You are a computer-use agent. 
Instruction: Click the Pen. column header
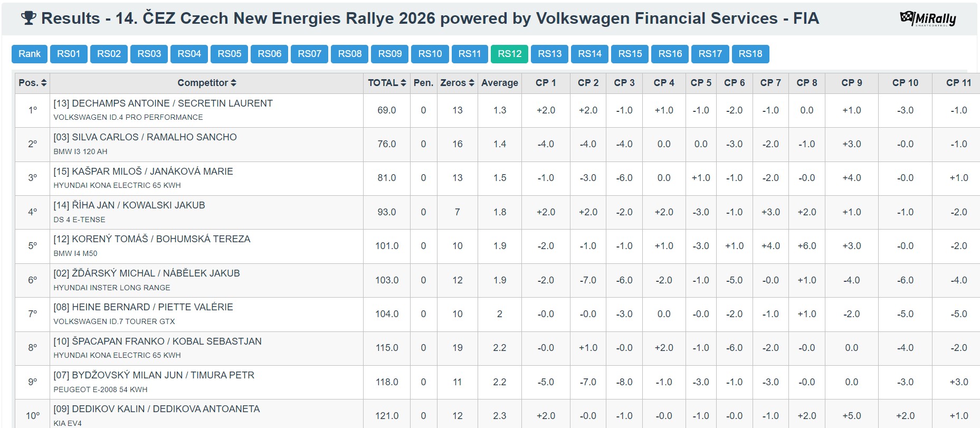(423, 83)
